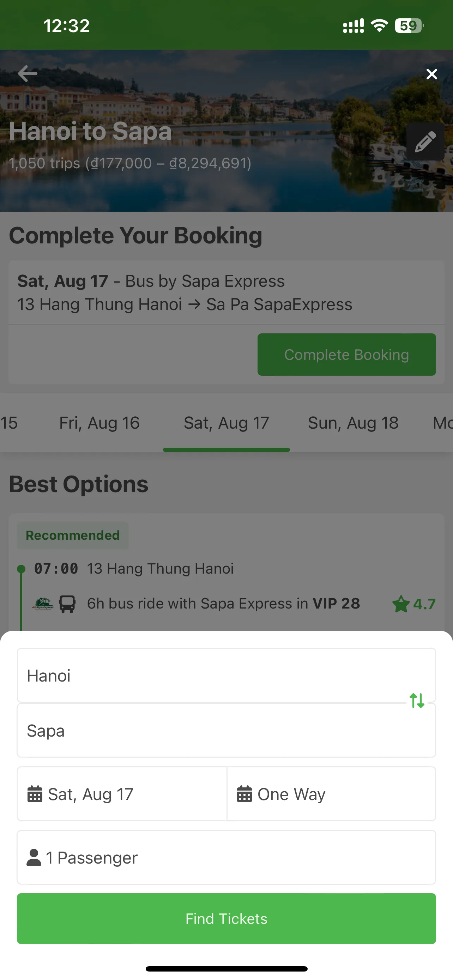
Task: Edit the Hanoi origin field
Action: 226,675
